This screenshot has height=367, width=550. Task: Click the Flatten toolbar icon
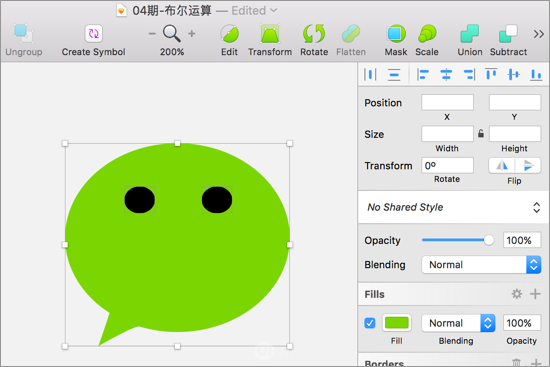click(x=351, y=34)
